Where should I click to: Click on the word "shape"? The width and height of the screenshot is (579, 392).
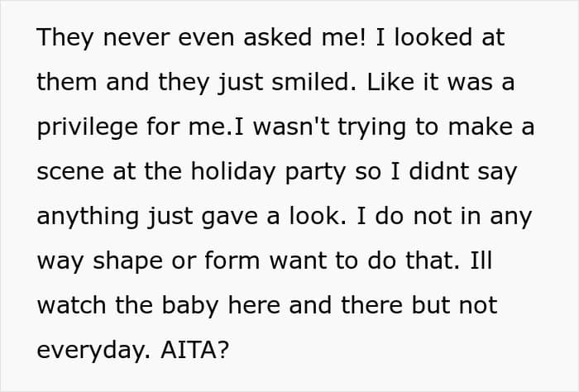click(x=132, y=261)
